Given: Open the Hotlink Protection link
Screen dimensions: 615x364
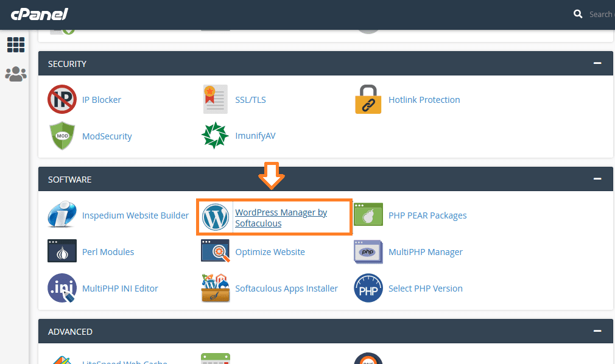Looking at the screenshot, I should pos(424,100).
